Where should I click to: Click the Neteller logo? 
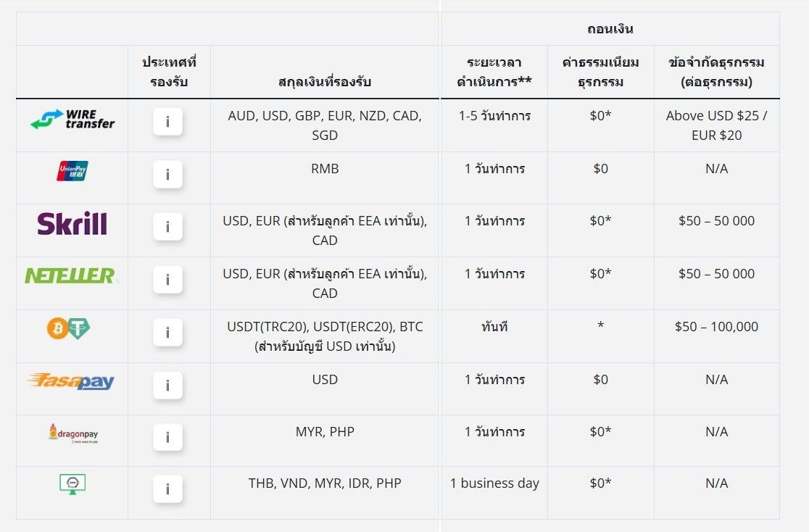coord(71,275)
